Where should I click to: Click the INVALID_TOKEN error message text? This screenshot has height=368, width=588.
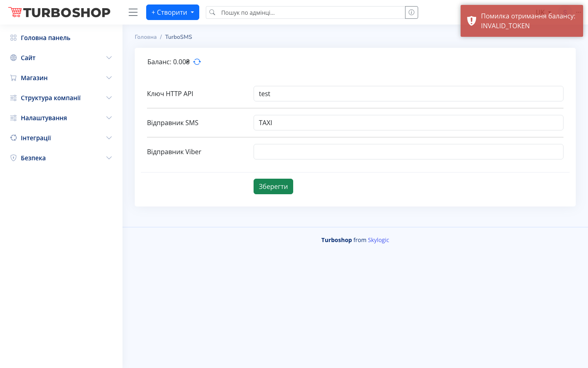pos(505,26)
